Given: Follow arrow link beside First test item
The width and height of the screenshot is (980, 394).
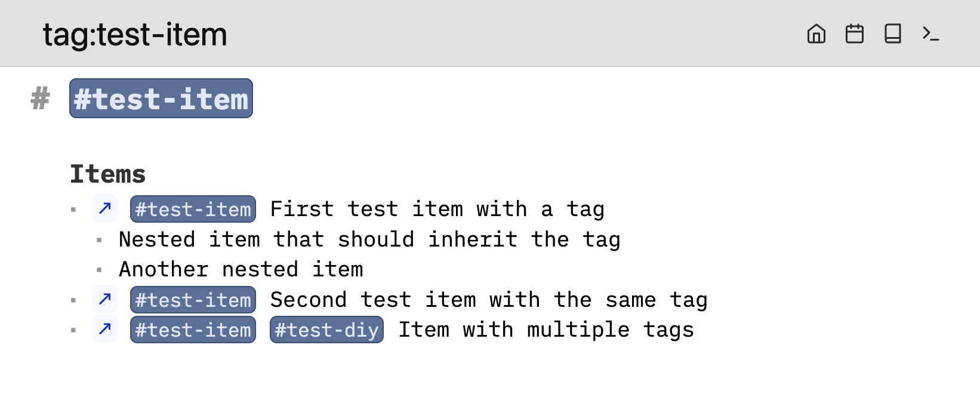Looking at the screenshot, I should 105,209.
